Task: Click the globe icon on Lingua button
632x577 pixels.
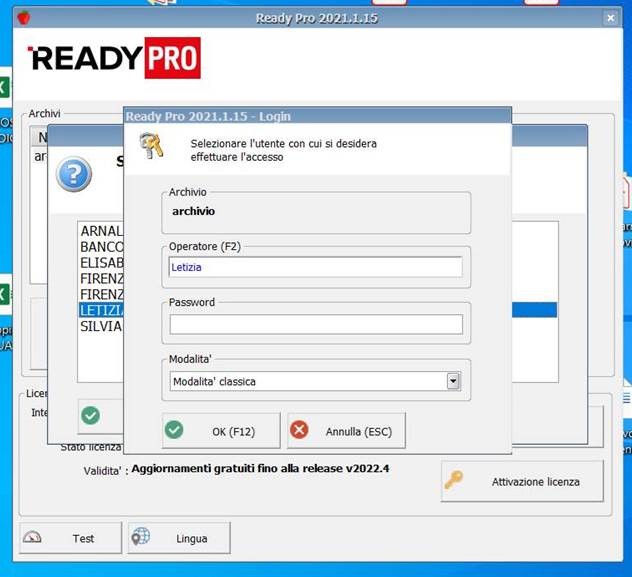Action: click(x=141, y=536)
